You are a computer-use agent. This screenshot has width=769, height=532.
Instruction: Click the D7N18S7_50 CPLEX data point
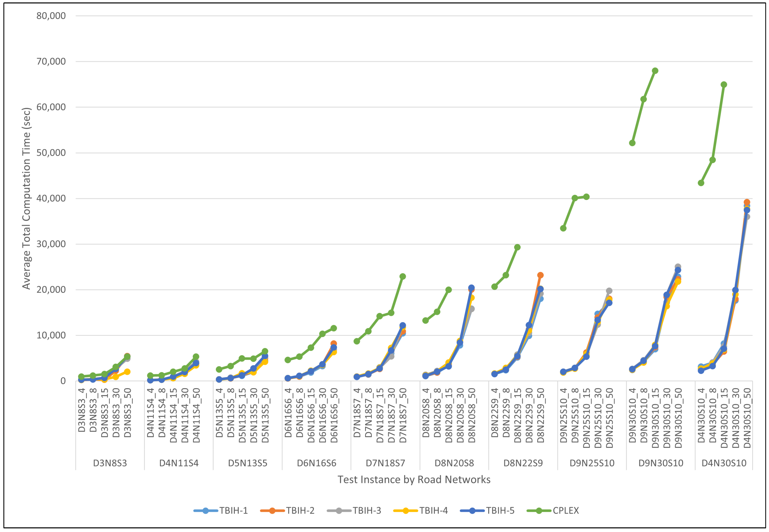(x=403, y=276)
